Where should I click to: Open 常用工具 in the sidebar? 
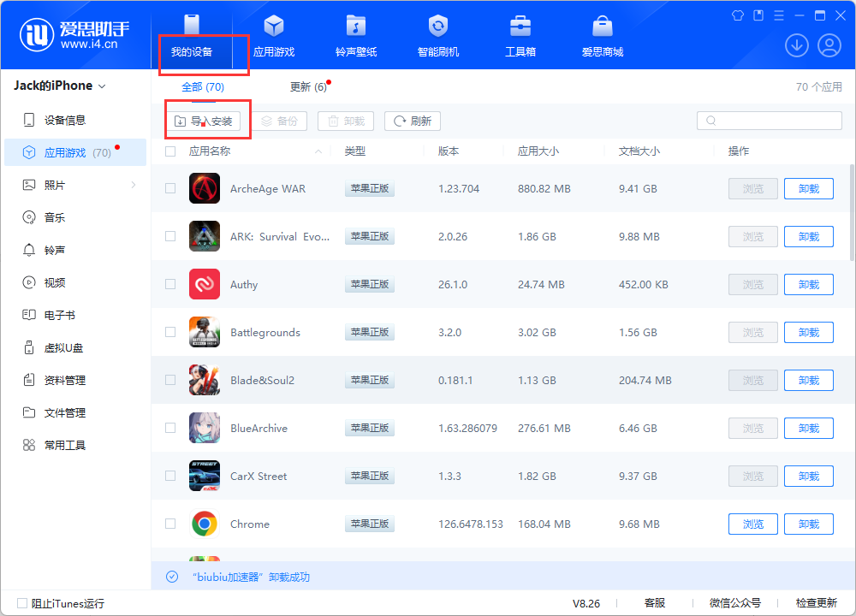[x=75, y=445]
